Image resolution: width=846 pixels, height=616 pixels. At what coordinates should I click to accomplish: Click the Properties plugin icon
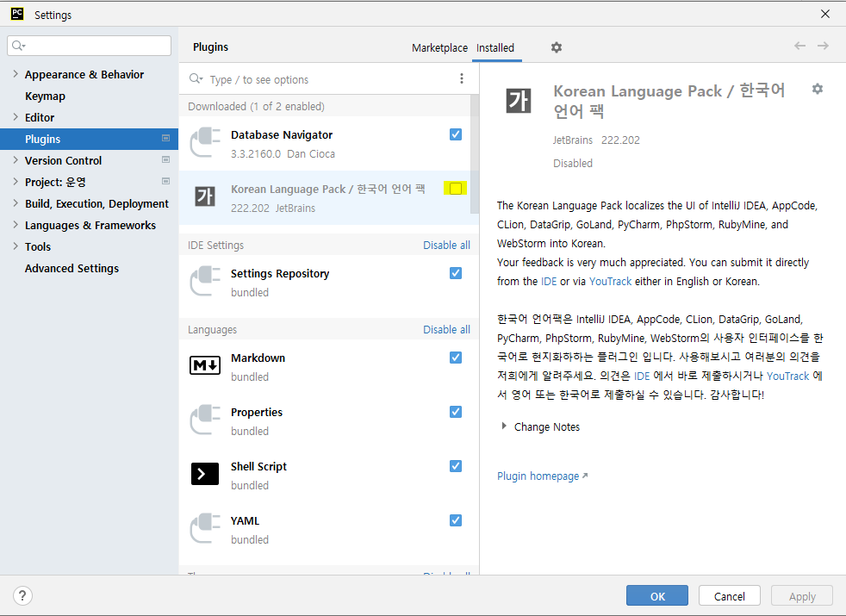(205, 420)
